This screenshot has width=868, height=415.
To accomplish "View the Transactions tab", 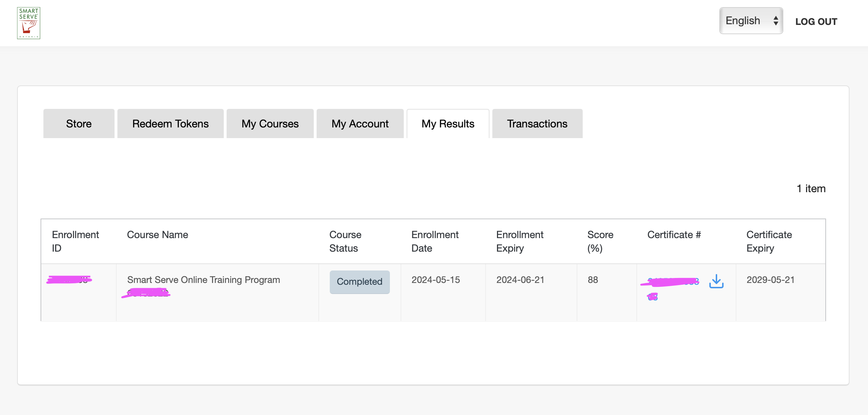I will click(x=537, y=124).
